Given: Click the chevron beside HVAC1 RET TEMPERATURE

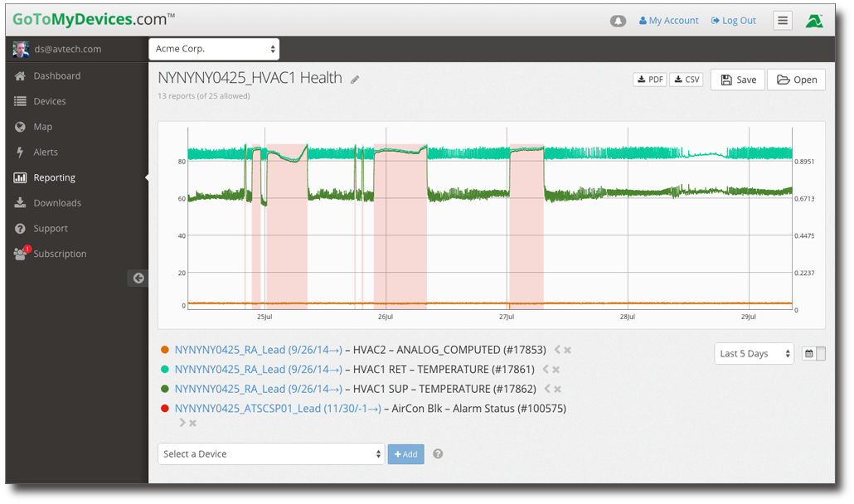Looking at the screenshot, I should tap(546, 370).
